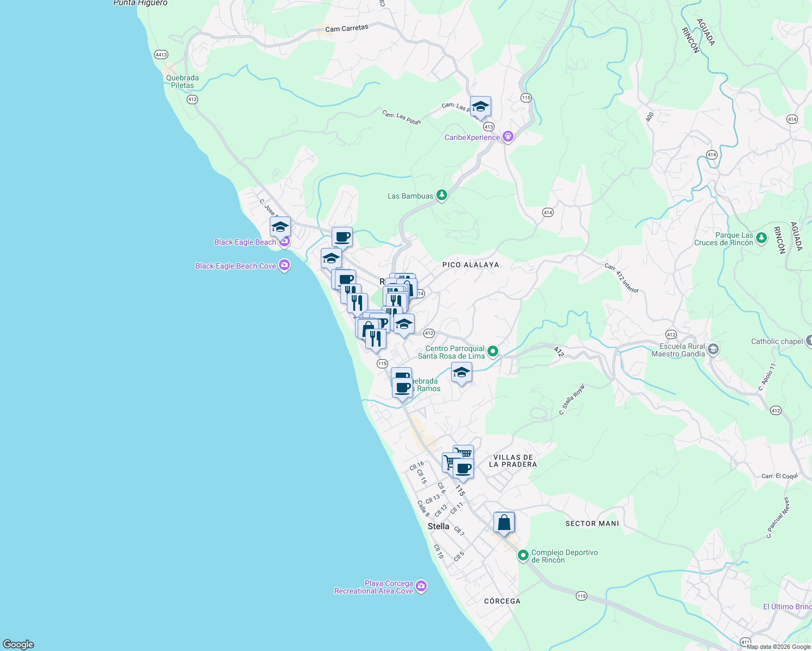Viewport: 812px width, 651px height.
Task: Open the camera icon at Black Eagle Beach
Action: point(283,241)
